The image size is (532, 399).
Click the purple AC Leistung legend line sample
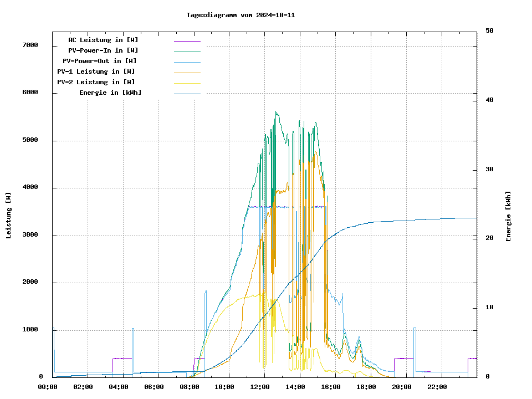(187, 40)
